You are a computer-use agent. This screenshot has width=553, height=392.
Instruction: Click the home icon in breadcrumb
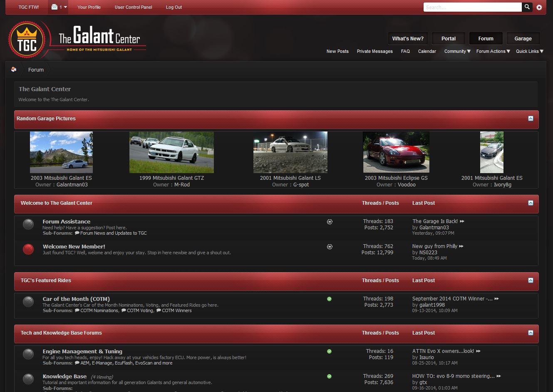point(14,69)
